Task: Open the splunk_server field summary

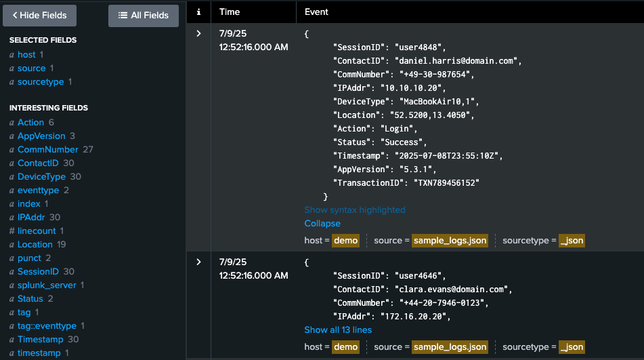Action: [47, 285]
